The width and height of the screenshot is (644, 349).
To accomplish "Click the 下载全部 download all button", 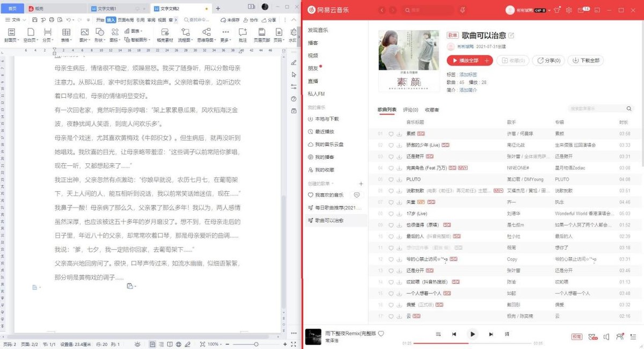I will 586,61.
